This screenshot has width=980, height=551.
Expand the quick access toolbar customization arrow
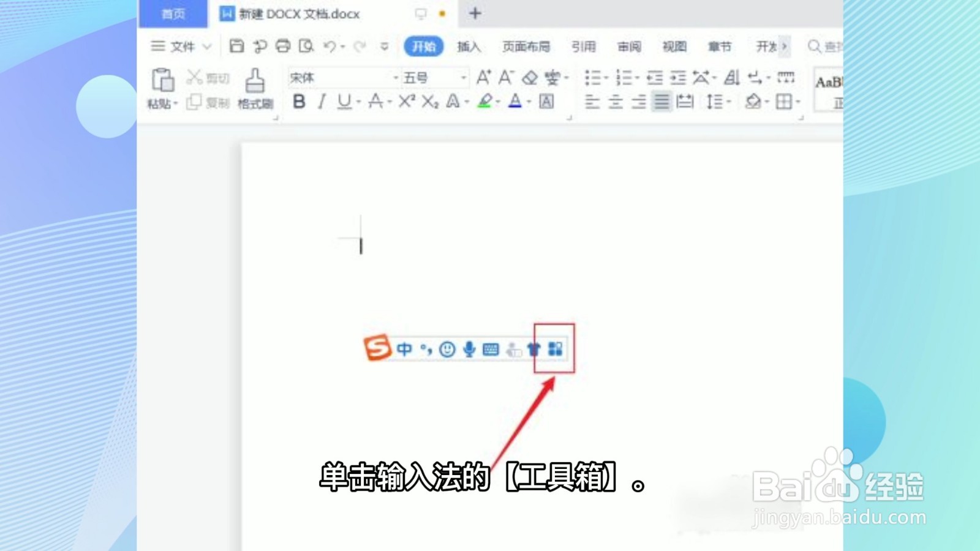385,46
